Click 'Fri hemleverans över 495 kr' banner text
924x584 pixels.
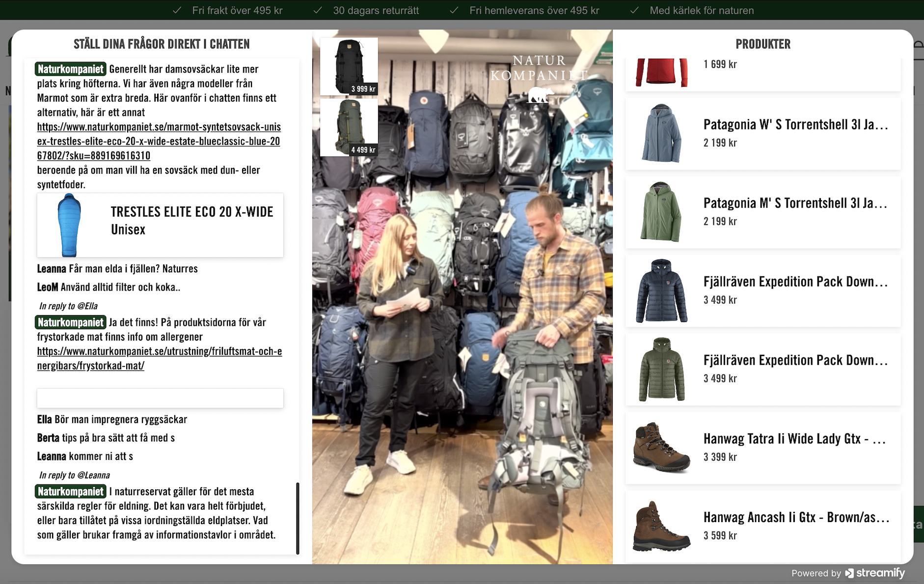[x=534, y=10]
